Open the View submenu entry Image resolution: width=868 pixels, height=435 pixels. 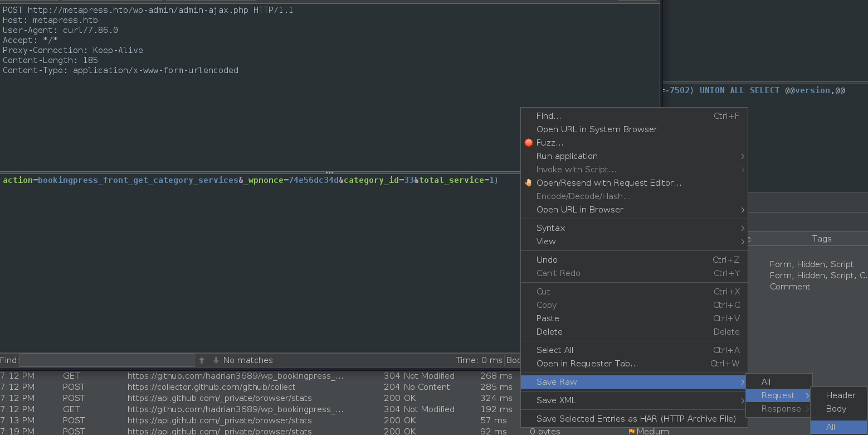(x=634, y=241)
